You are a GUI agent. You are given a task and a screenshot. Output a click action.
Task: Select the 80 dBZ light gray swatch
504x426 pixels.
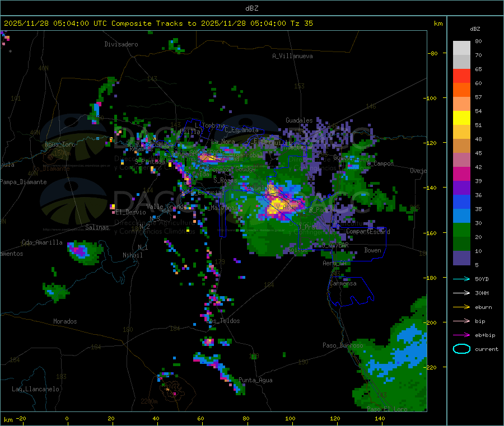point(461,48)
